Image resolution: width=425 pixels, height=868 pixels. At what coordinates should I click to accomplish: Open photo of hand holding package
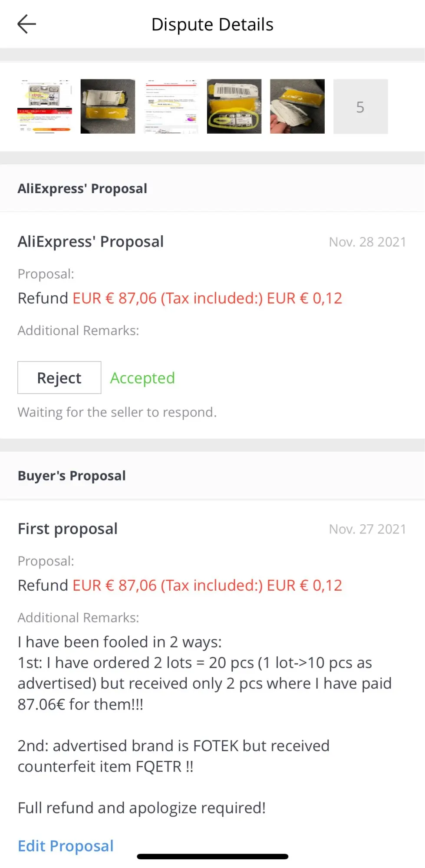(297, 106)
